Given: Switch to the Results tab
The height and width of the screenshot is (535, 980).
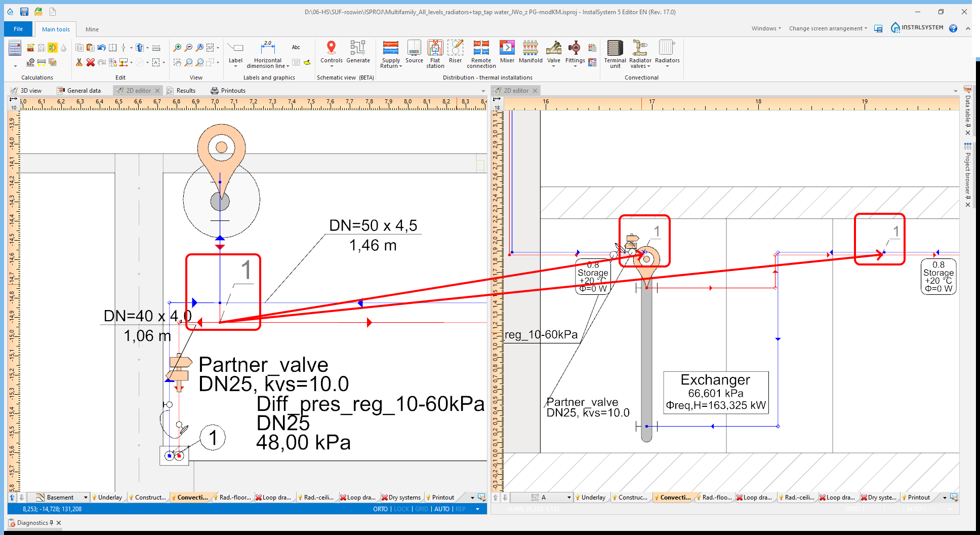Looking at the screenshot, I should pyautogui.click(x=185, y=91).
